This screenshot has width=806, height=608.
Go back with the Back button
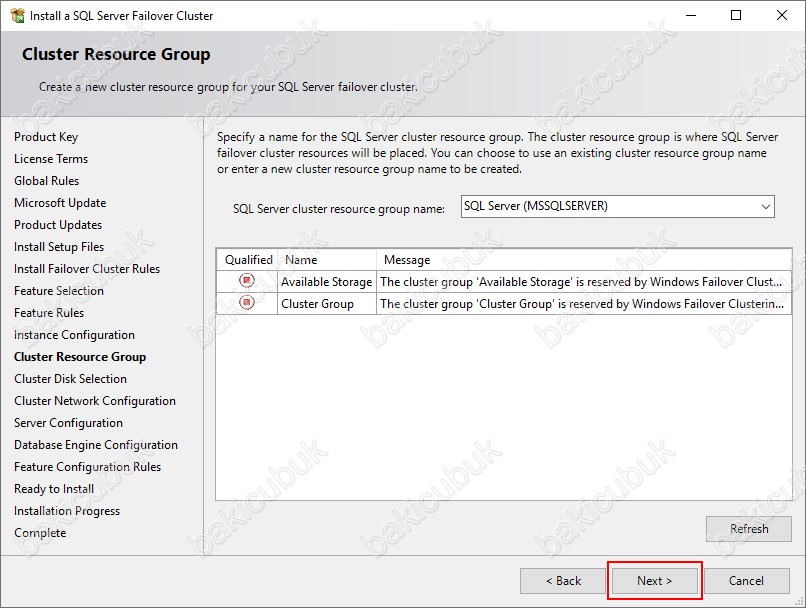tap(562, 581)
